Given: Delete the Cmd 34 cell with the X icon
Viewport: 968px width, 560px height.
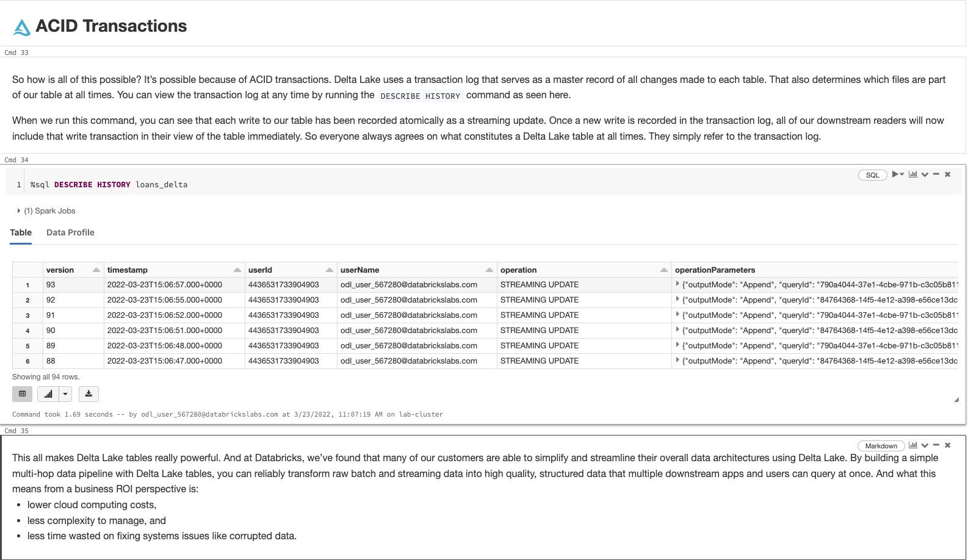Looking at the screenshot, I should pos(948,174).
